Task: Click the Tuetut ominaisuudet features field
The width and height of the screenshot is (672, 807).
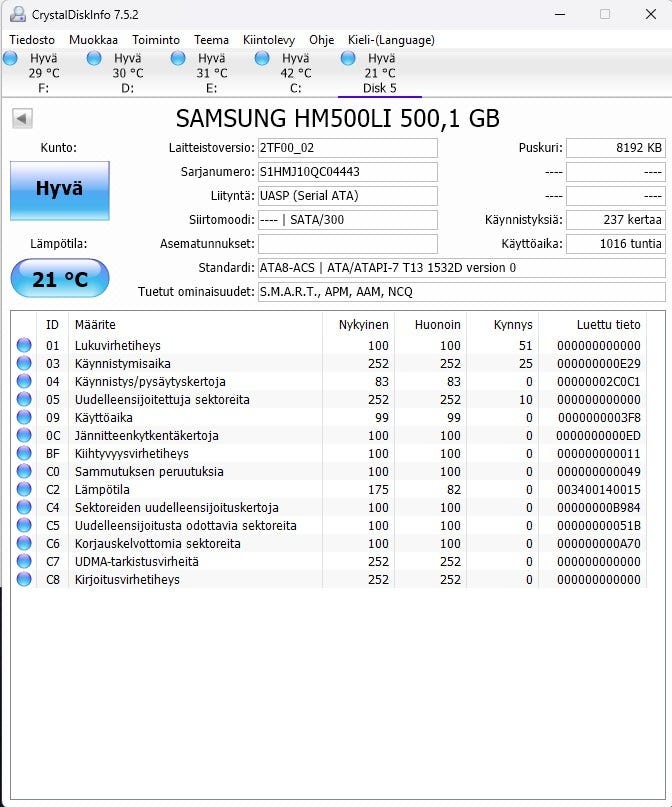Action: tap(462, 292)
